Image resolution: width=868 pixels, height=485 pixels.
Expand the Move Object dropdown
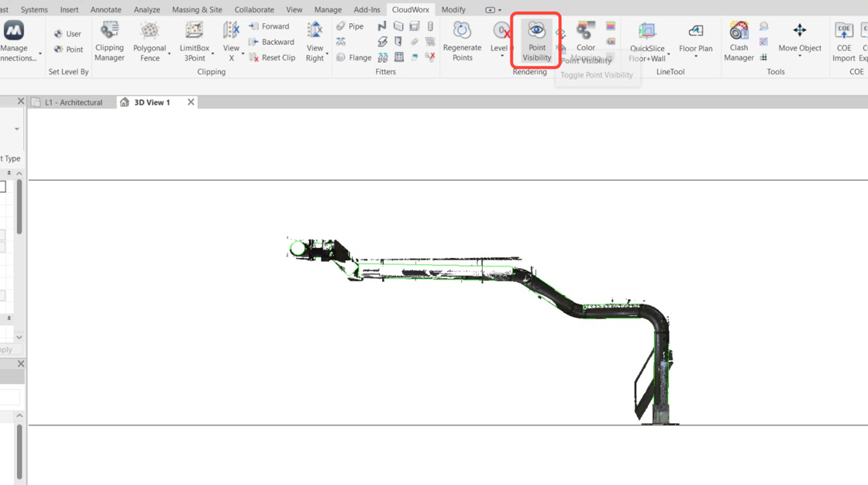tap(799, 57)
